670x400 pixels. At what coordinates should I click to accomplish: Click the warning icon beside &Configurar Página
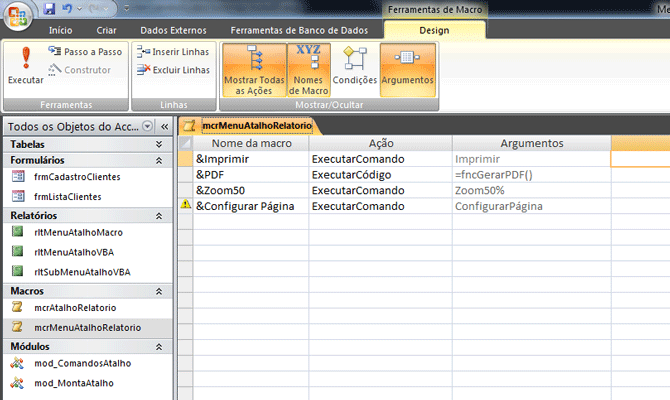pos(185,205)
